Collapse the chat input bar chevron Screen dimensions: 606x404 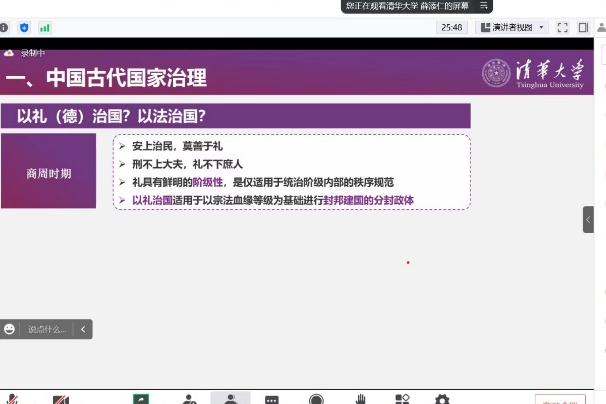(83, 328)
